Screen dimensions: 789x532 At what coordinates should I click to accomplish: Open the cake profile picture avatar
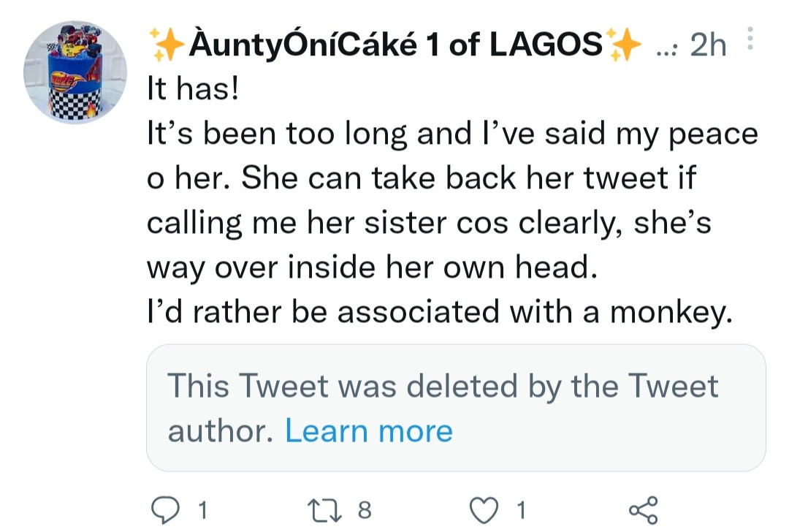[75, 73]
